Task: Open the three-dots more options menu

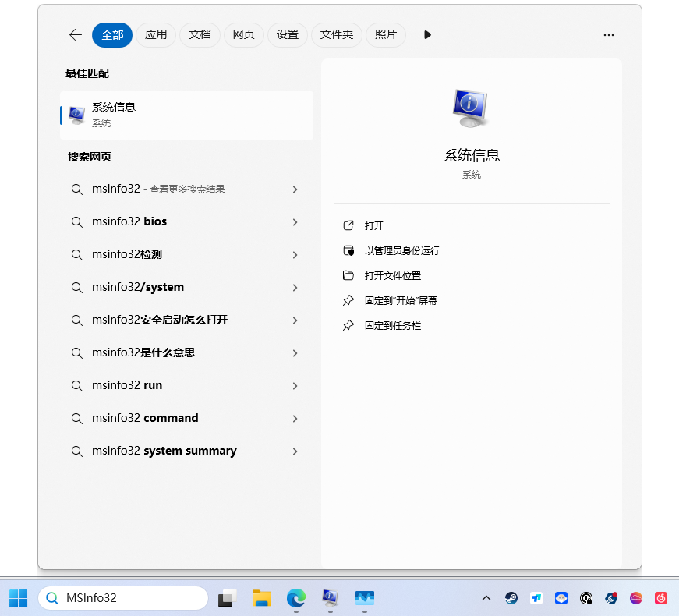Action: point(609,35)
